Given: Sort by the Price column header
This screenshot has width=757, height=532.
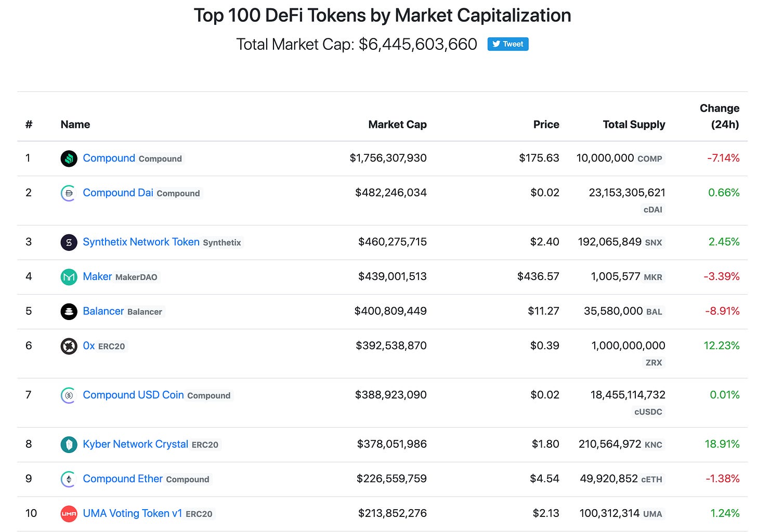Looking at the screenshot, I should (546, 125).
